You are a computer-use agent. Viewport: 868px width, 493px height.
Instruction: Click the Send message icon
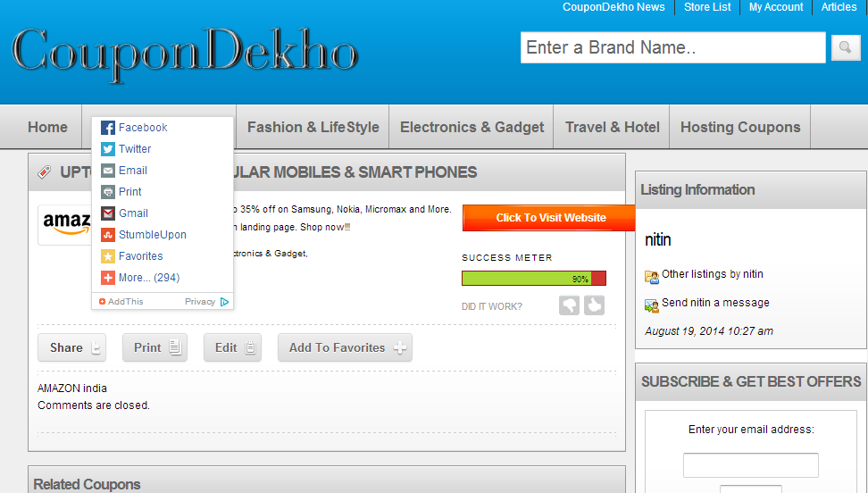pyautogui.click(x=652, y=305)
